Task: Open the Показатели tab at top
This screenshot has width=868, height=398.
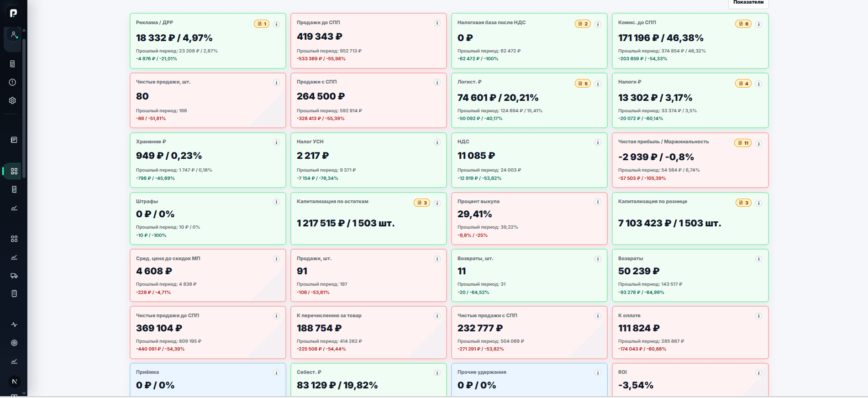Action: pyautogui.click(x=748, y=3)
